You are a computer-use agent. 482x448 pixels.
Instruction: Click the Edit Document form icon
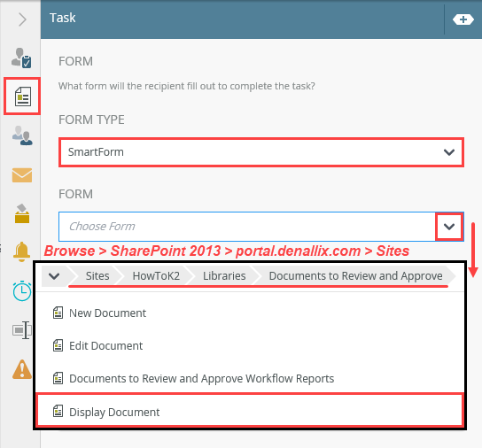tap(58, 345)
